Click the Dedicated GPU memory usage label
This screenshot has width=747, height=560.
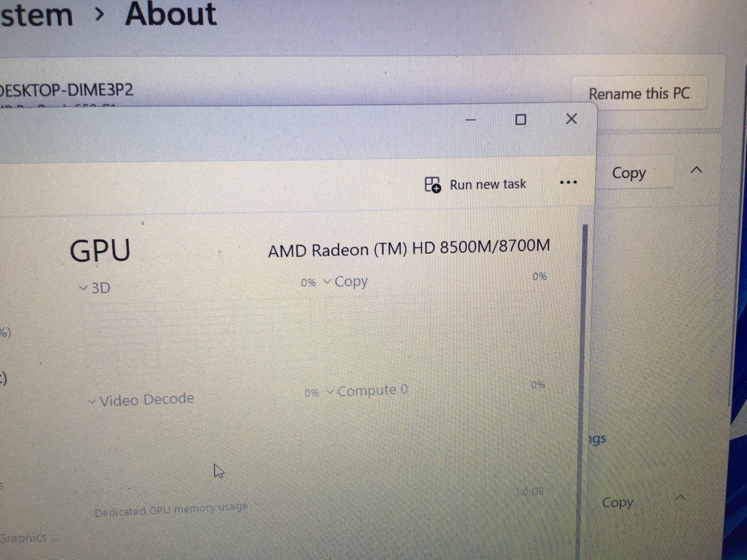(x=171, y=510)
